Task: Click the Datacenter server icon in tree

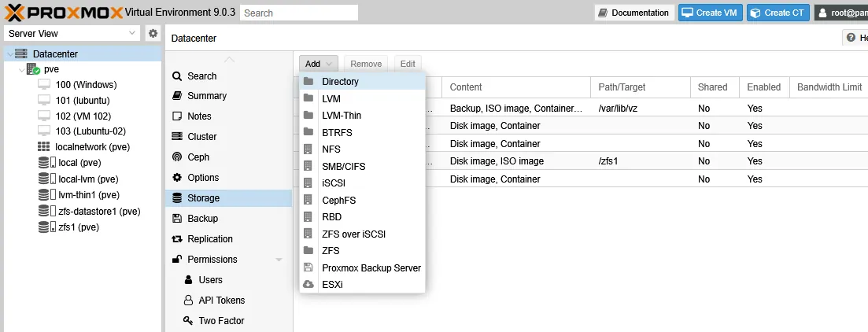Action: (21, 53)
